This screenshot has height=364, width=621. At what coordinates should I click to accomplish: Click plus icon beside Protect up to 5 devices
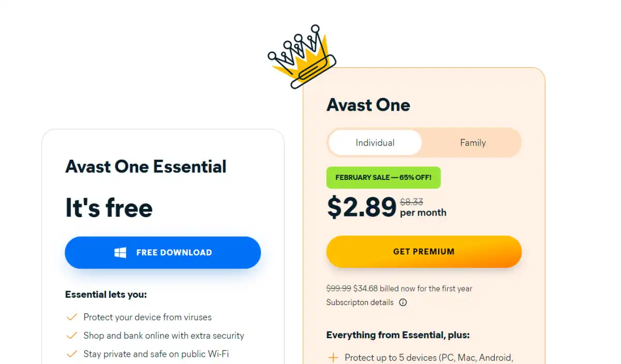click(333, 358)
